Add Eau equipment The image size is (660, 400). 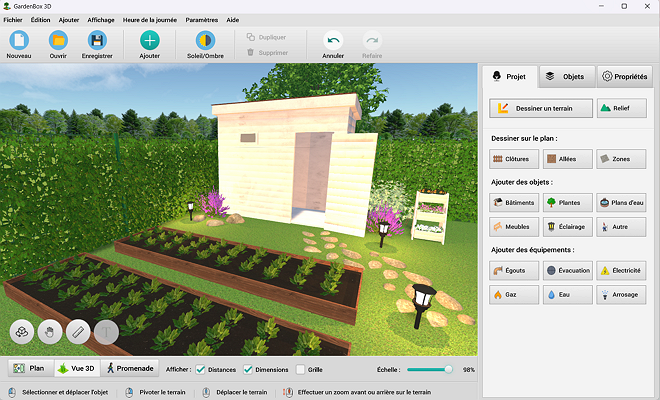567,294
